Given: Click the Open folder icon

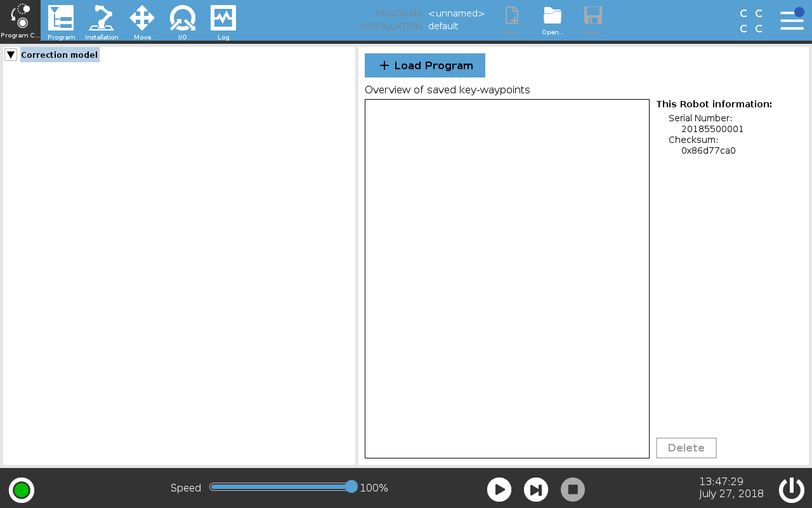Looking at the screenshot, I should pyautogui.click(x=553, y=20).
